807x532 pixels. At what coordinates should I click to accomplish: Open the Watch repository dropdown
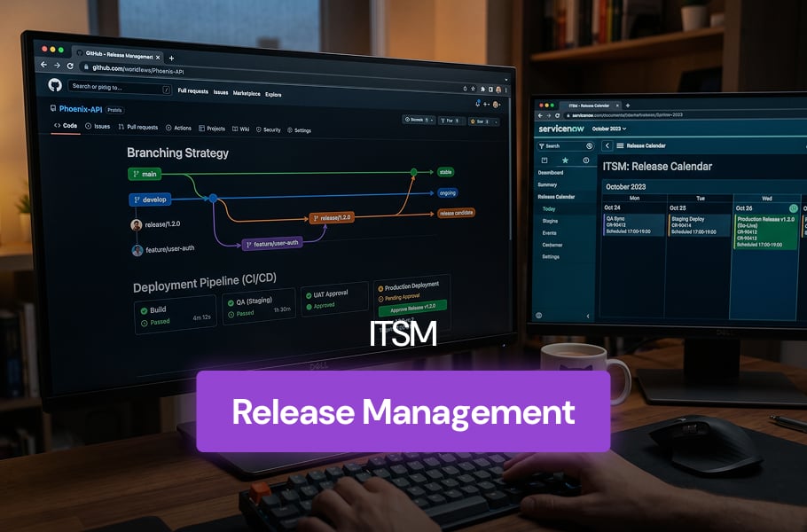419,120
